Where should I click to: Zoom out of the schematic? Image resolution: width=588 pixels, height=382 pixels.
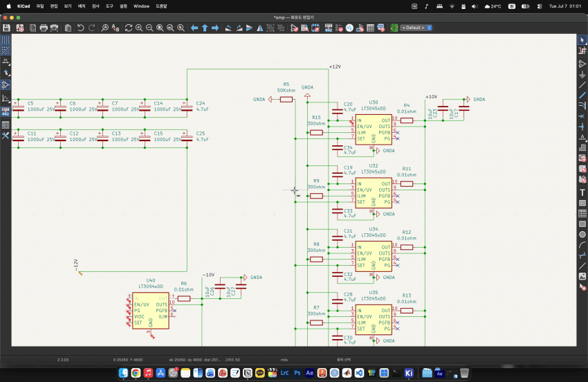[149, 28]
